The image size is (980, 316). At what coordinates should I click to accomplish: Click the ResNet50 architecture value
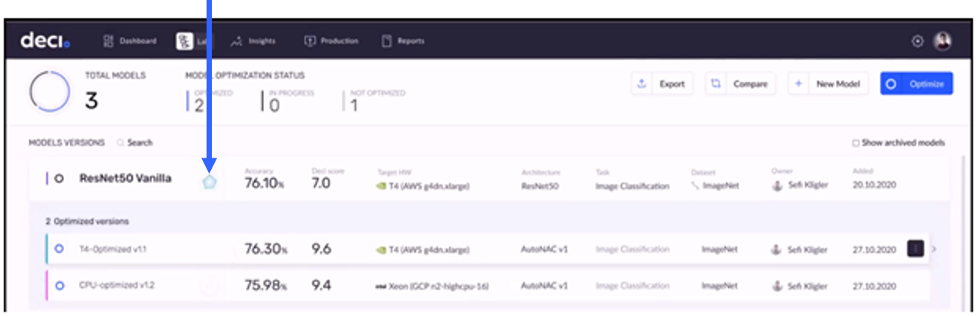pyautogui.click(x=540, y=186)
